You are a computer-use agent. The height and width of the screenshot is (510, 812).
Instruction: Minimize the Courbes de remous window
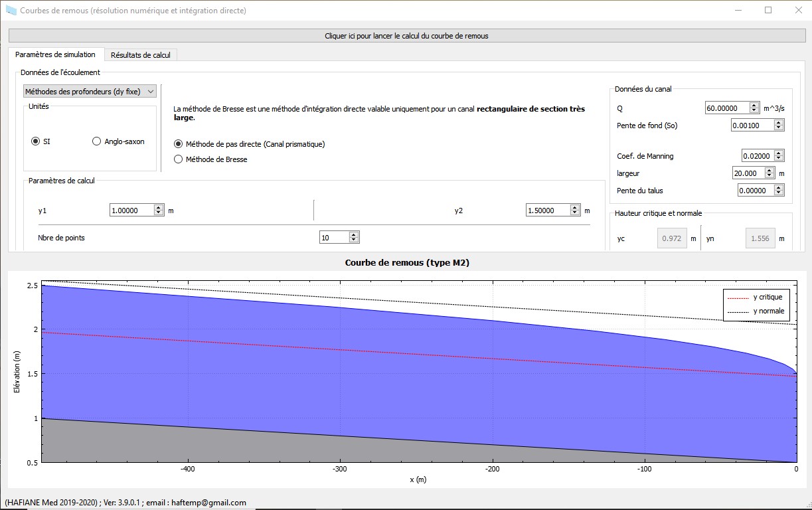coord(738,10)
